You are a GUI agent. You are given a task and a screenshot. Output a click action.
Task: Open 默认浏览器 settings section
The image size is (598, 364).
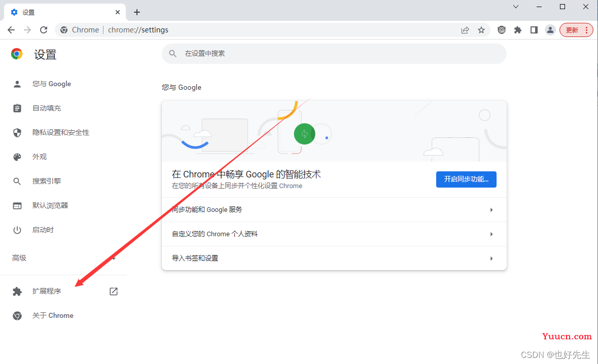click(50, 206)
